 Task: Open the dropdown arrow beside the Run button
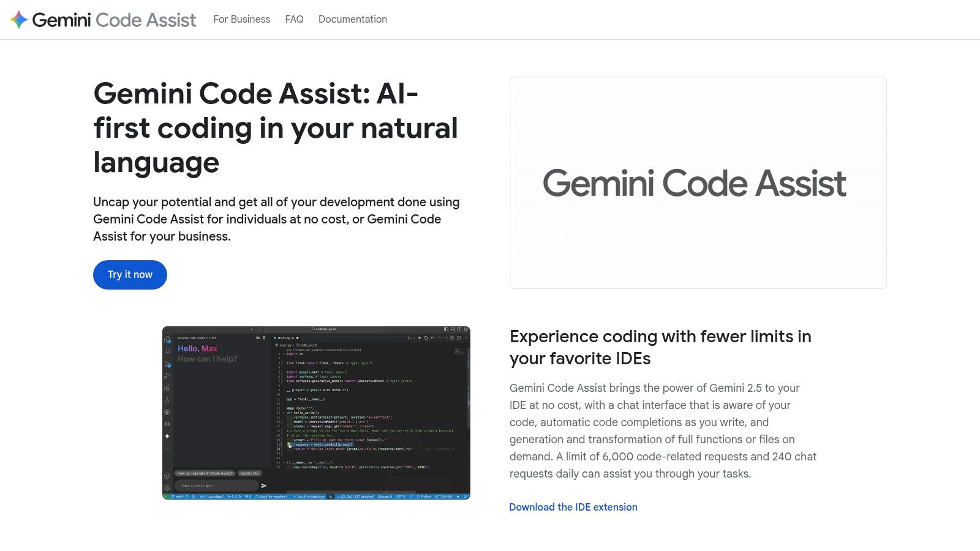click(414, 338)
